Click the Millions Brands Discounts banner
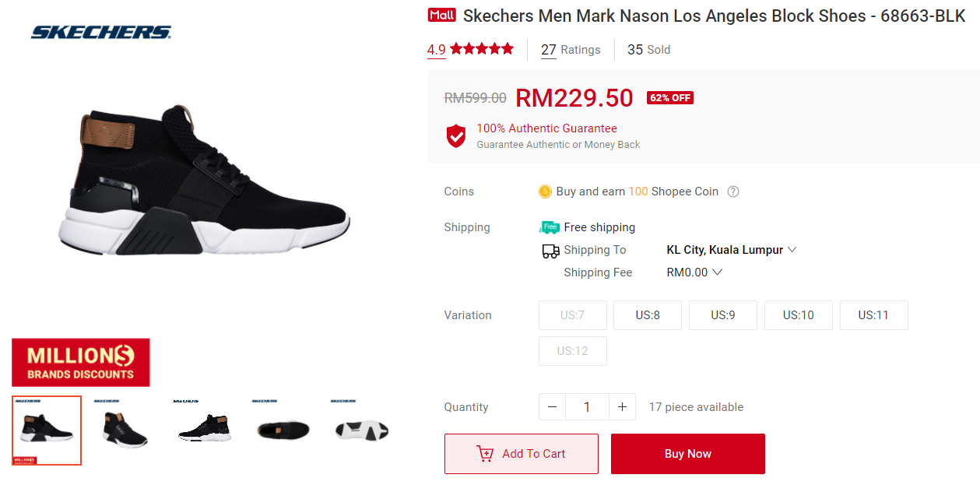The image size is (980, 485). tap(81, 362)
